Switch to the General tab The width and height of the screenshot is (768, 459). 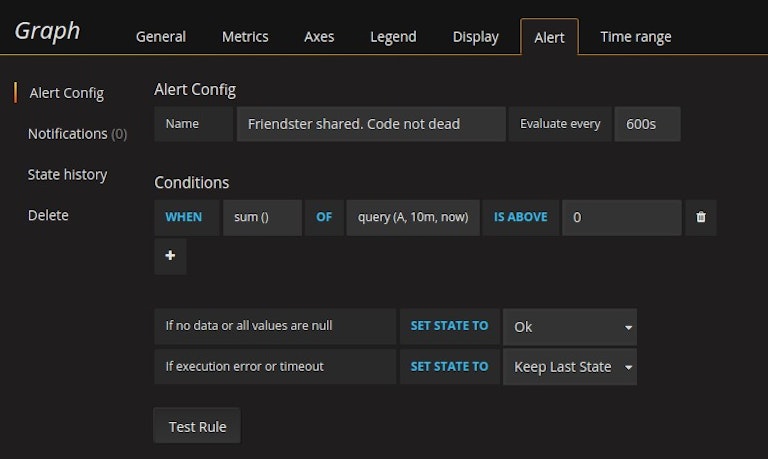(x=161, y=36)
